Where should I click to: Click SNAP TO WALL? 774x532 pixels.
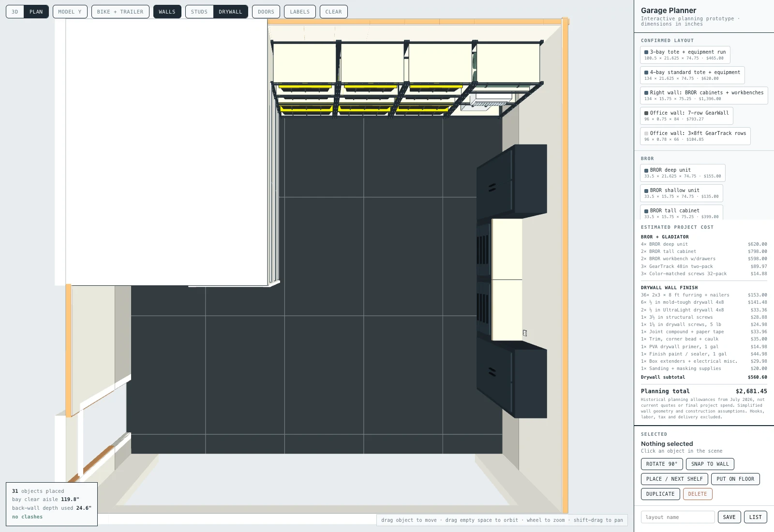tap(710, 464)
